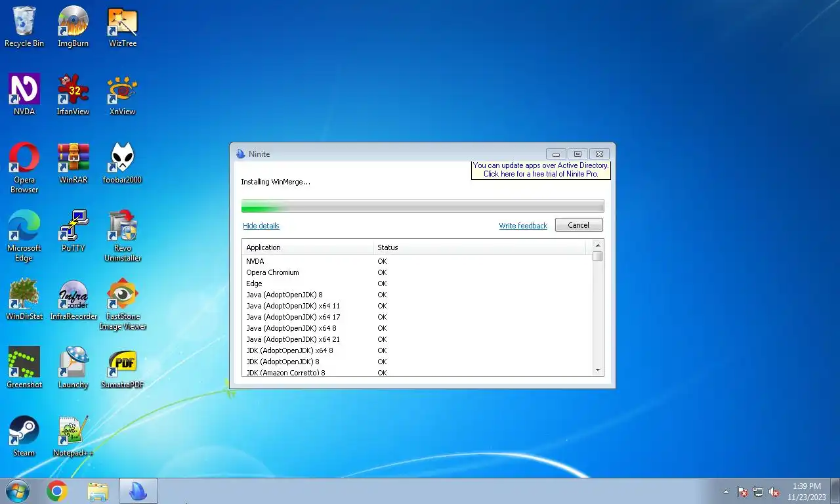The height and width of the screenshot is (504, 840).
Task: Select the NVDA row in details list
Action: [x=417, y=261]
